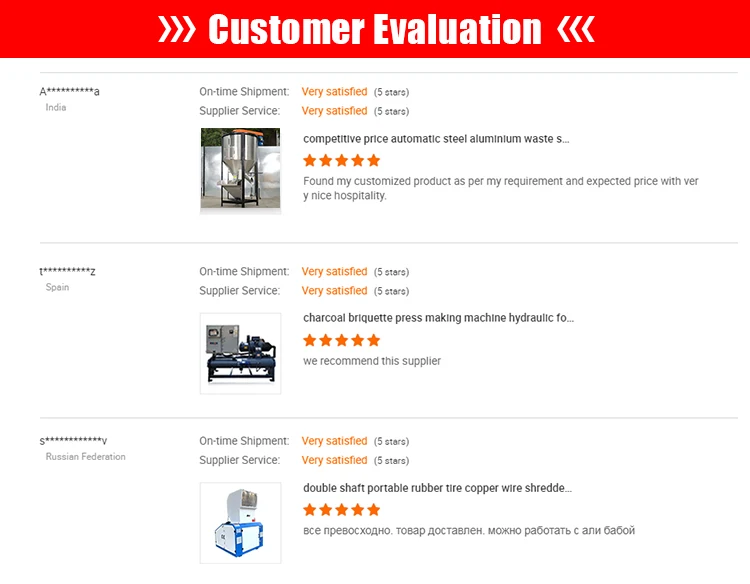Open 'double shaft portable rubber tire' product link

pyautogui.click(x=438, y=488)
